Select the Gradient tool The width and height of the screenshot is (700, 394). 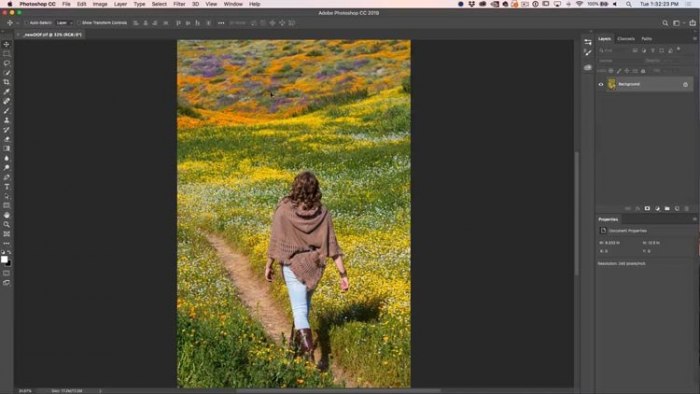click(6, 149)
